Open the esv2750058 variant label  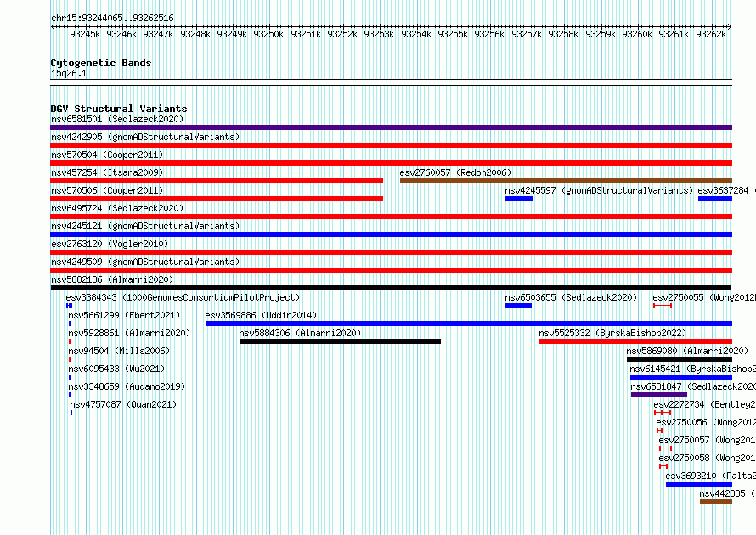pos(707,458)
